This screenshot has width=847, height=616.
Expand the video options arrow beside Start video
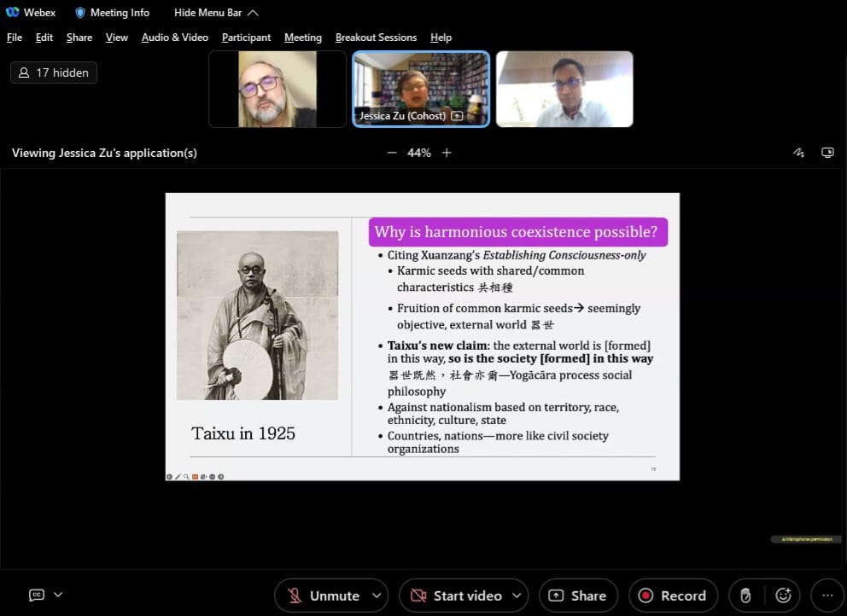(517, 596)
